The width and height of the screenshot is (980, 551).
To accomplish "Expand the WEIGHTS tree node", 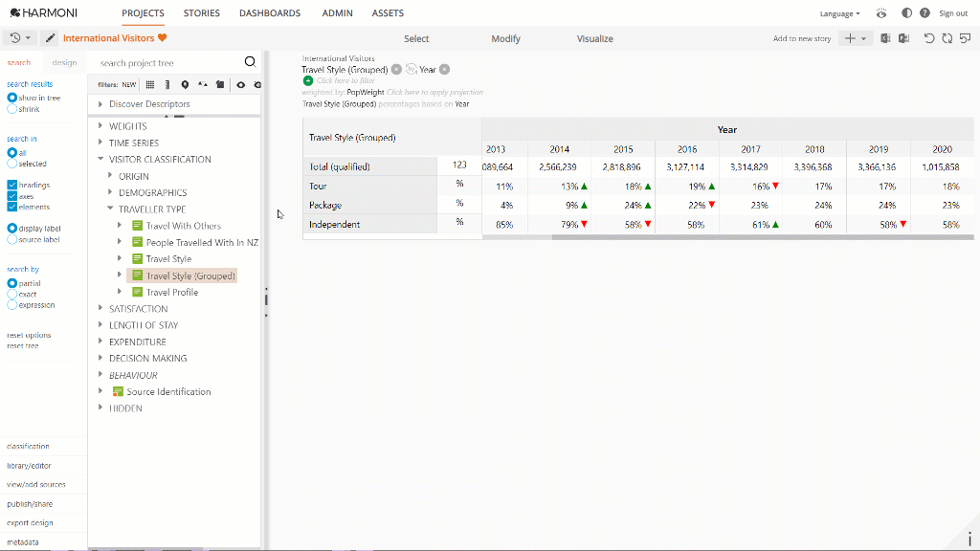I will [x=100, y=125].
